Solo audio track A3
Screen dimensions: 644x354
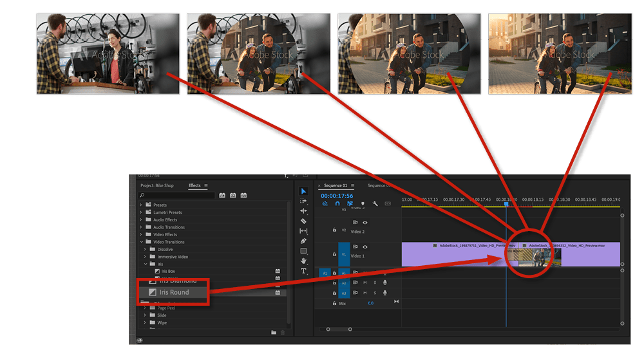click(x=375, y=293)
